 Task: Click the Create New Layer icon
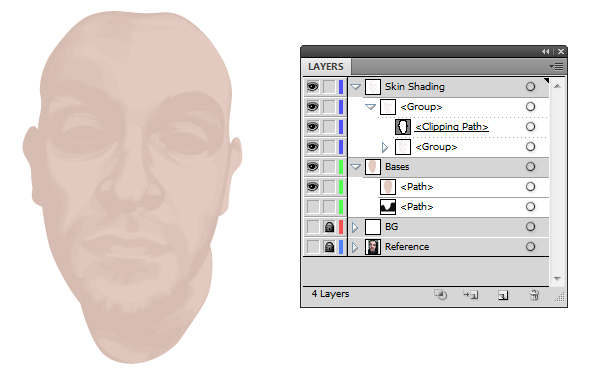tap(503, 295)
